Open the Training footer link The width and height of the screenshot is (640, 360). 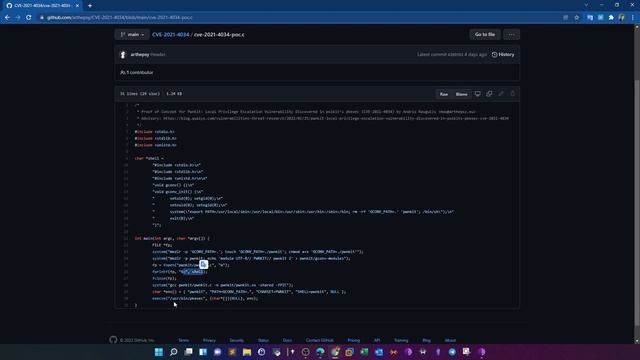pos(401,340)
